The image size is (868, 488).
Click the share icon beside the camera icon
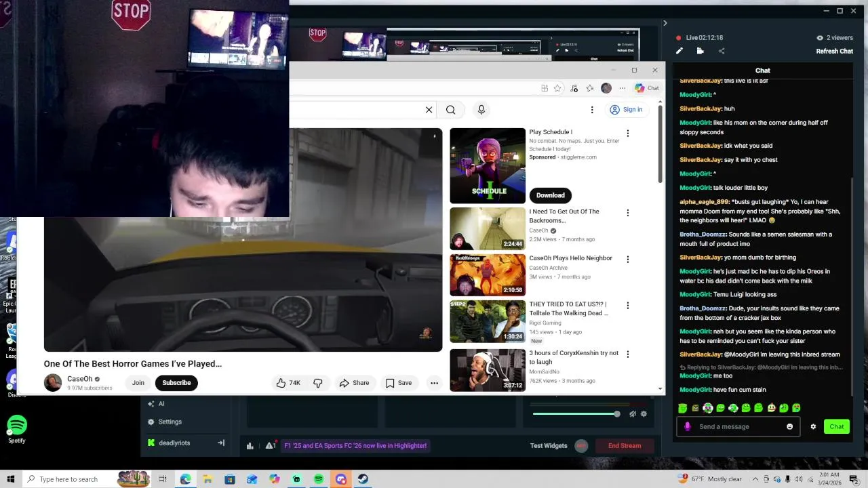[x=721, y=51]
